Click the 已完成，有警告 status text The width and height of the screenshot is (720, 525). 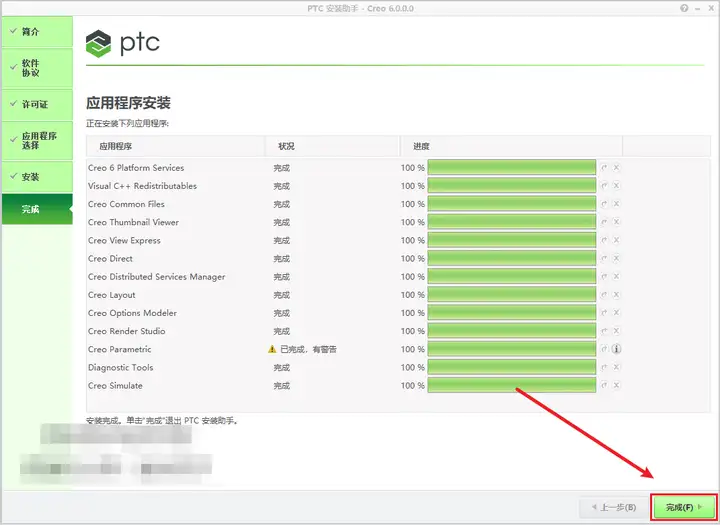tap(308, 349)
